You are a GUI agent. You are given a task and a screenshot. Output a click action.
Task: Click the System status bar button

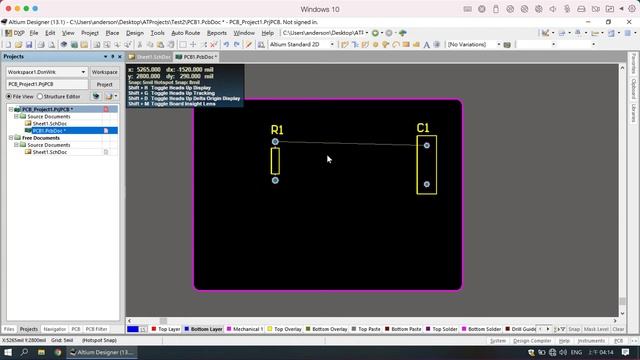pos(498,340)
